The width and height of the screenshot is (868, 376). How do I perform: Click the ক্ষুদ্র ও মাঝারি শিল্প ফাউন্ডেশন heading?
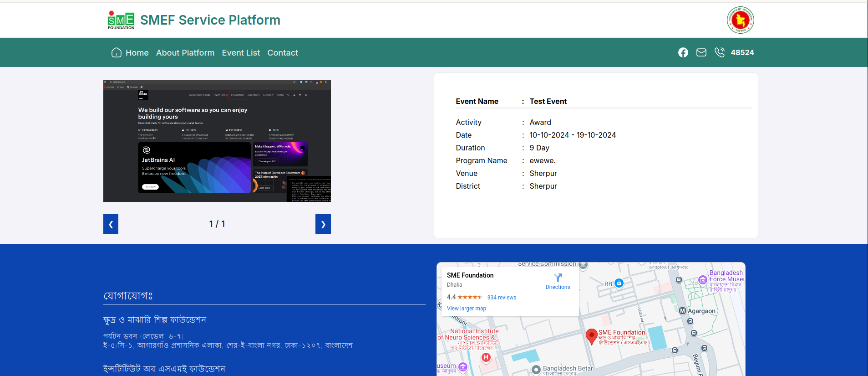point(155,320)
